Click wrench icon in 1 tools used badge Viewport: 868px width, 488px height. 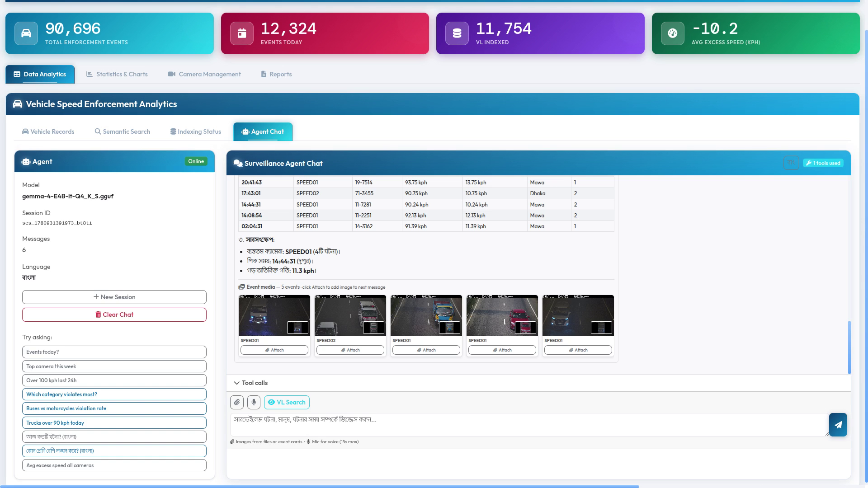click(809, 163)
